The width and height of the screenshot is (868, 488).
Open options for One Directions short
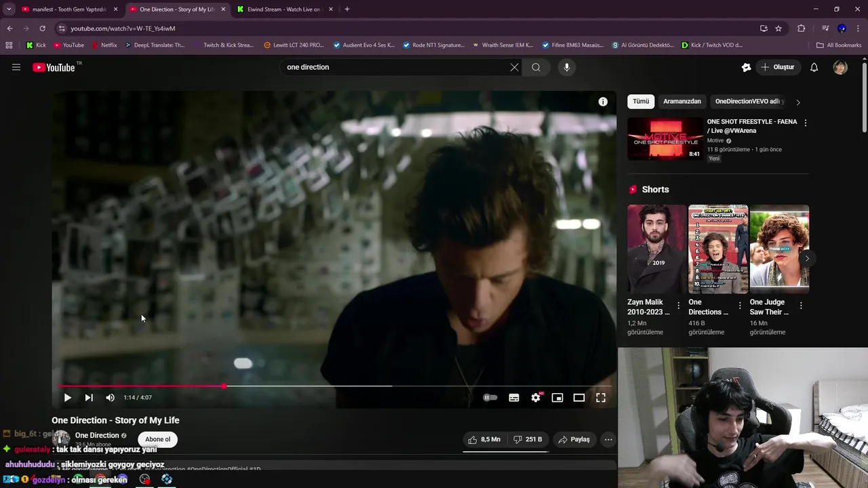(740, 306)
